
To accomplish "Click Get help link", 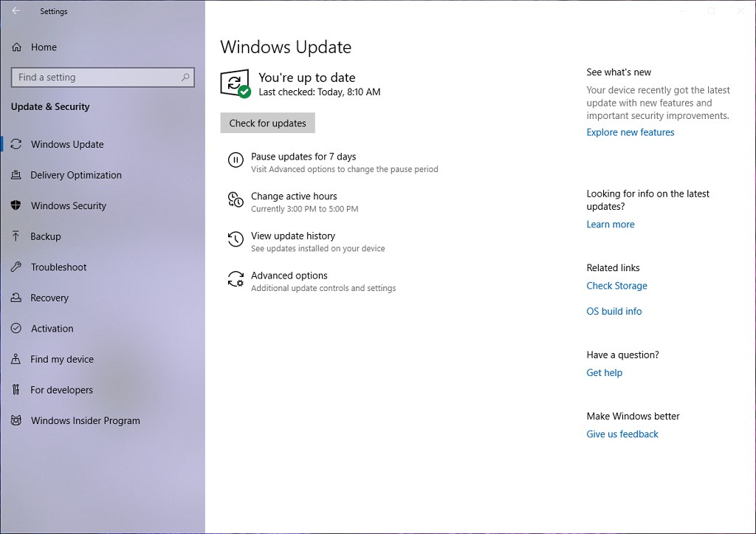I will point(604,372).
